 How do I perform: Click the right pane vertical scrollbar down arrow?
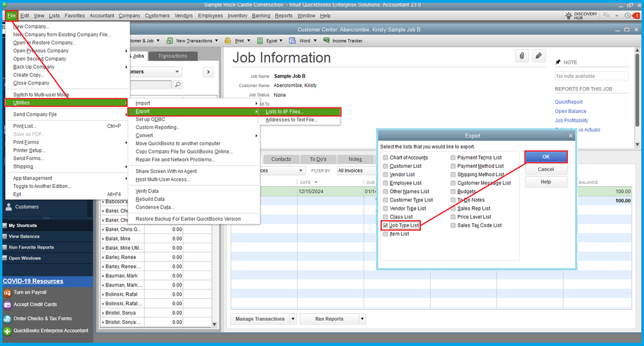click(x=637, y=145)
